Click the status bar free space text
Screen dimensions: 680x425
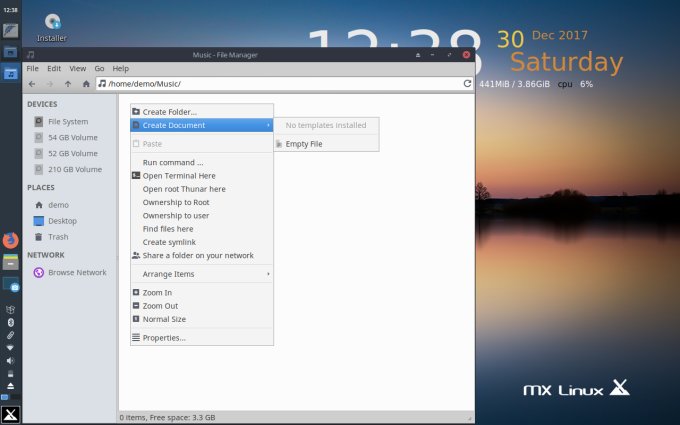[167, 418]
